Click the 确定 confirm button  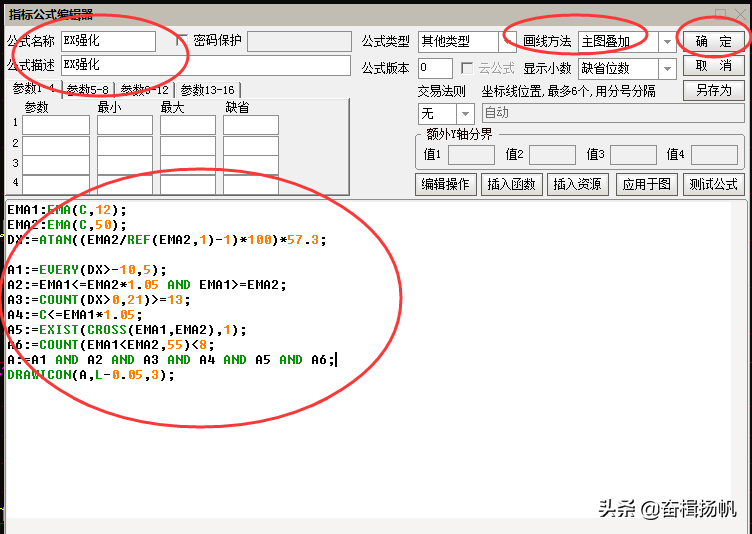tap(714, 41)
